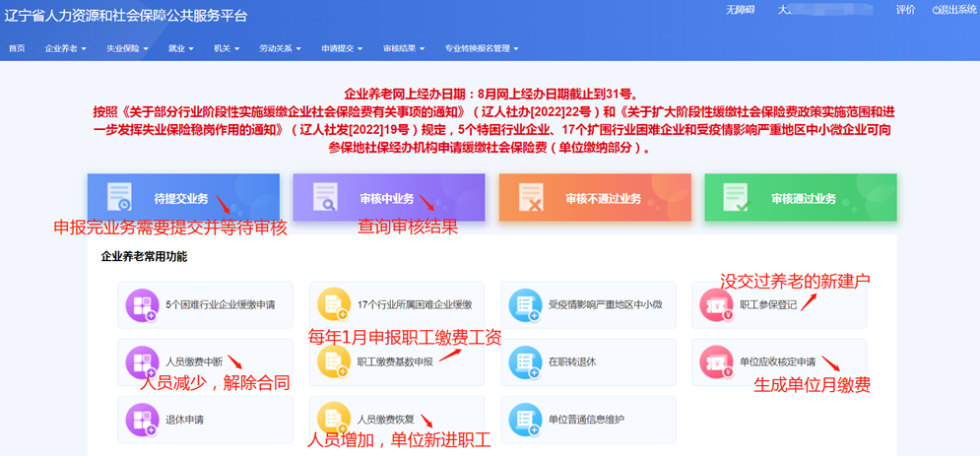
Task: Click the 人员缴费恢复 yellow icon
Action: click(334, 419)
